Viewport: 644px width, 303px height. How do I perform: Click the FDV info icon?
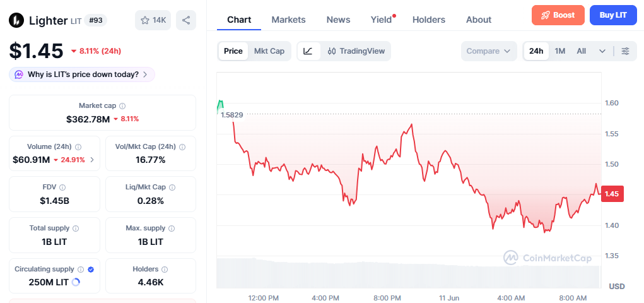pyautogui.click(x=62, y=187)
